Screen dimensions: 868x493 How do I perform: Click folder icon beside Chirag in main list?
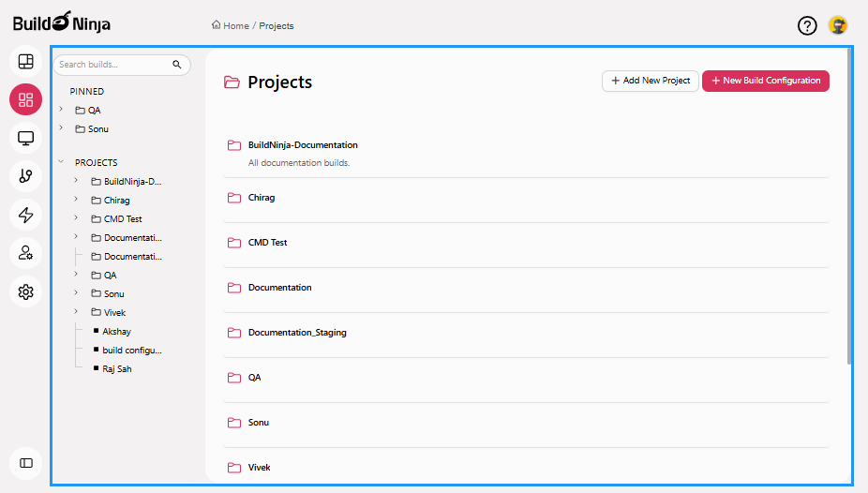[234, 198]
